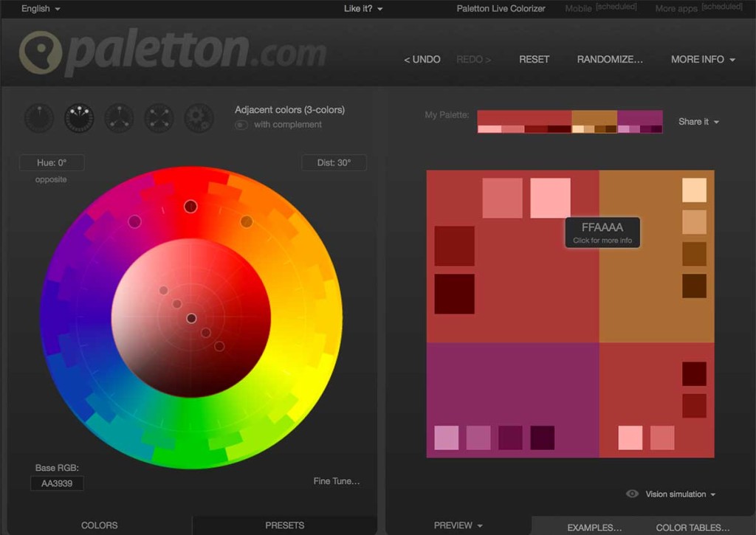Click the darkest shade dot in inner circle
756x535 pixels.
219,346
